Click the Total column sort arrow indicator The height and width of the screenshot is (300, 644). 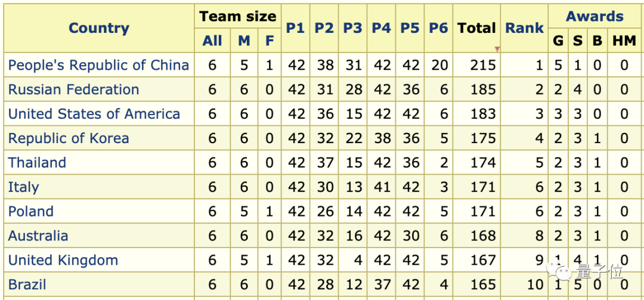(497, 50)
